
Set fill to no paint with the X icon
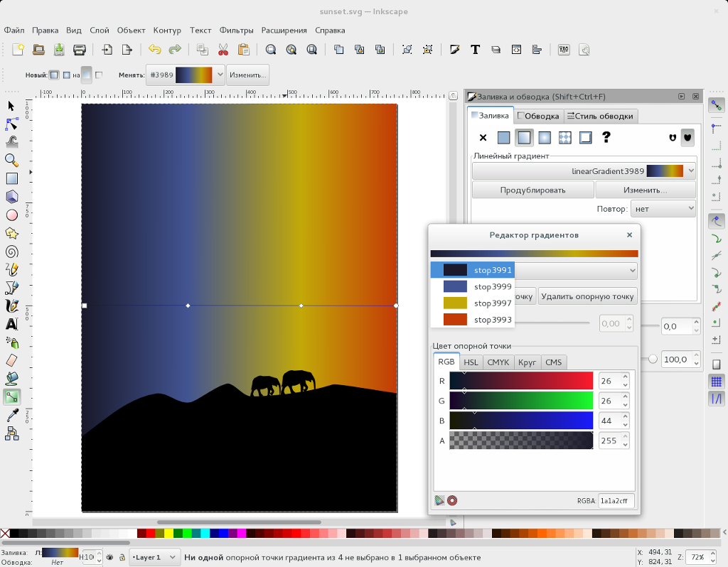(483, 137)
